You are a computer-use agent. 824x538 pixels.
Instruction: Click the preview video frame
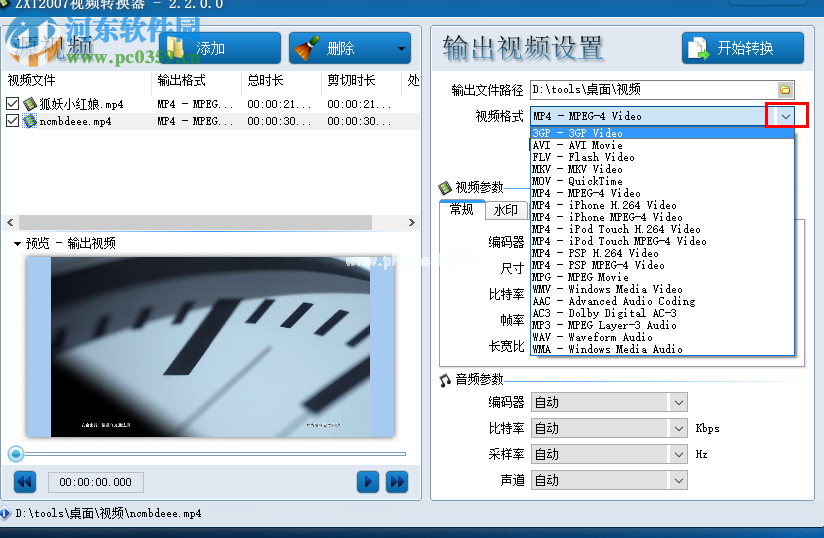[210, 347]
